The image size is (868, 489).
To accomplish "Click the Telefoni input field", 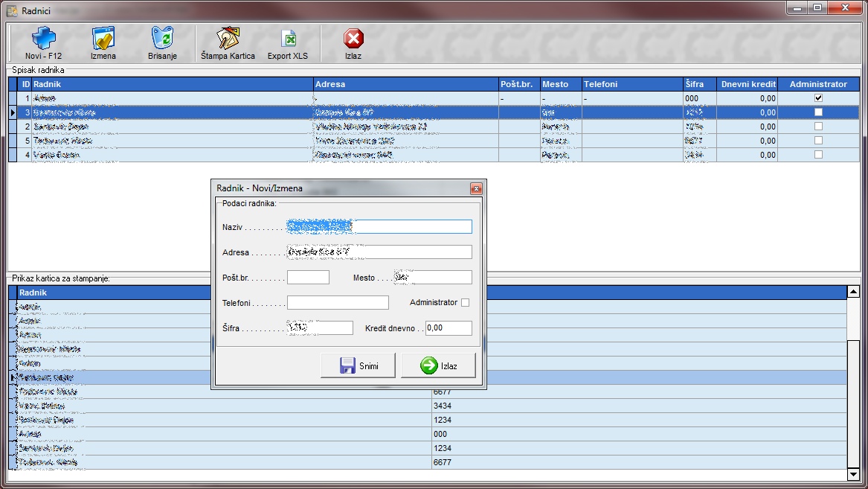I will pyautogui.click(x=338, y=302).
